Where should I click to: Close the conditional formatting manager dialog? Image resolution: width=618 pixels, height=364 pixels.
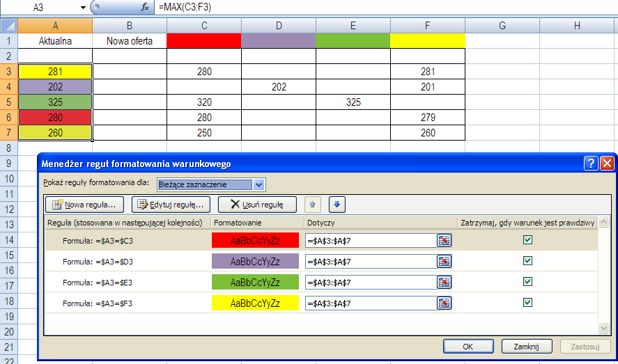point(607,163)
